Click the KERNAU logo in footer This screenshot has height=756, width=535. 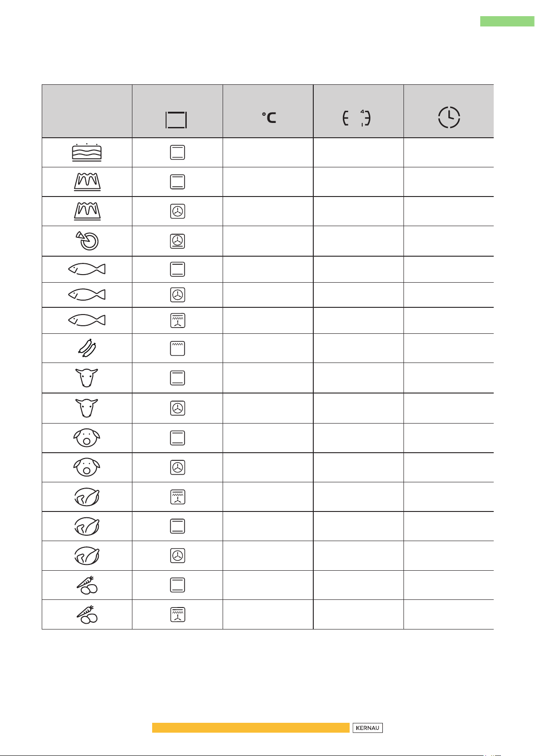click(x=368, y=728)
